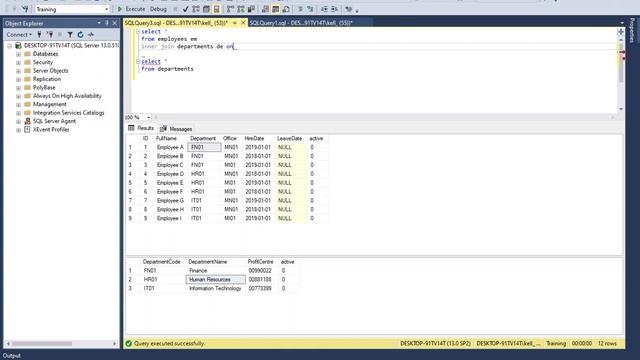640x360 pixels.
Task: Click the XEvent Profiler icon
Action: 27,129
